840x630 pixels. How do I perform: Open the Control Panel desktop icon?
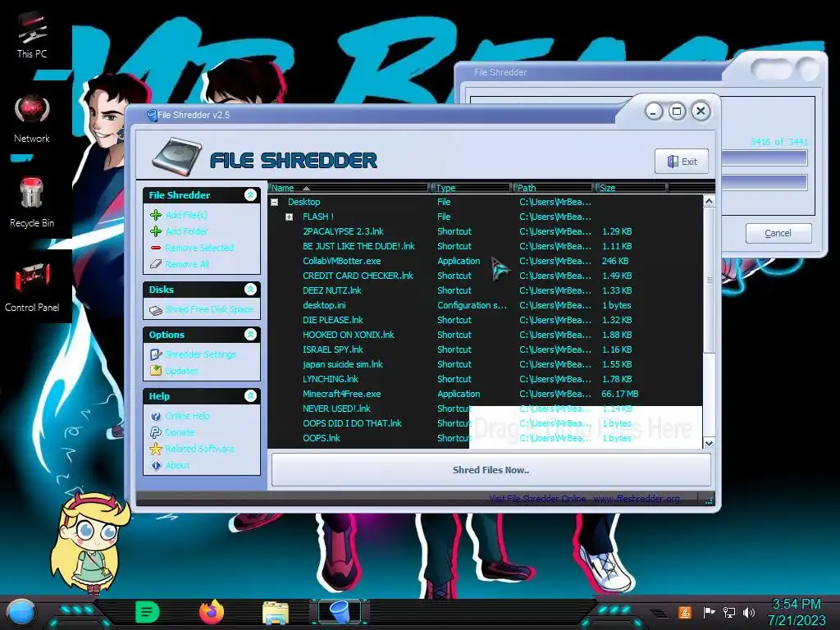click(x=32, y=286)
